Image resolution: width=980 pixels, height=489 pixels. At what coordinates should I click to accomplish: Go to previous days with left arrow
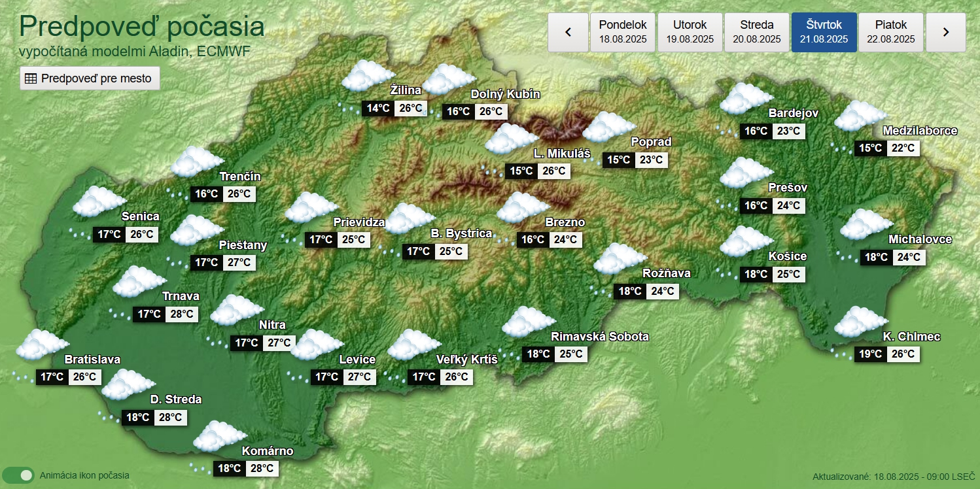click(x=567, y=32)
